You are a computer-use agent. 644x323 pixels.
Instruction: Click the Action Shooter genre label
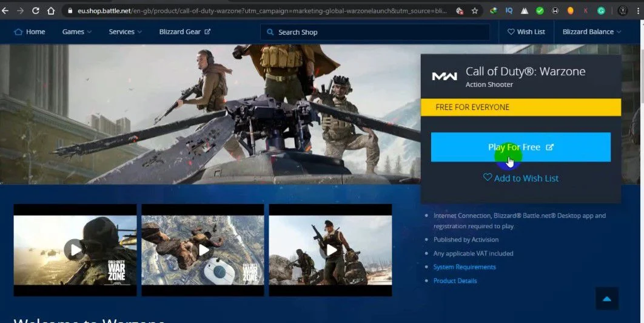point(489,85)
